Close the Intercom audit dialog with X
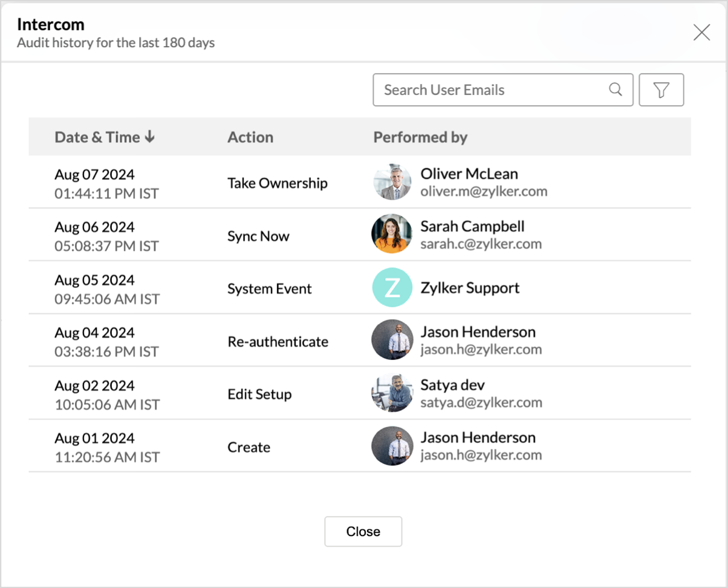 tap(701, 32)
